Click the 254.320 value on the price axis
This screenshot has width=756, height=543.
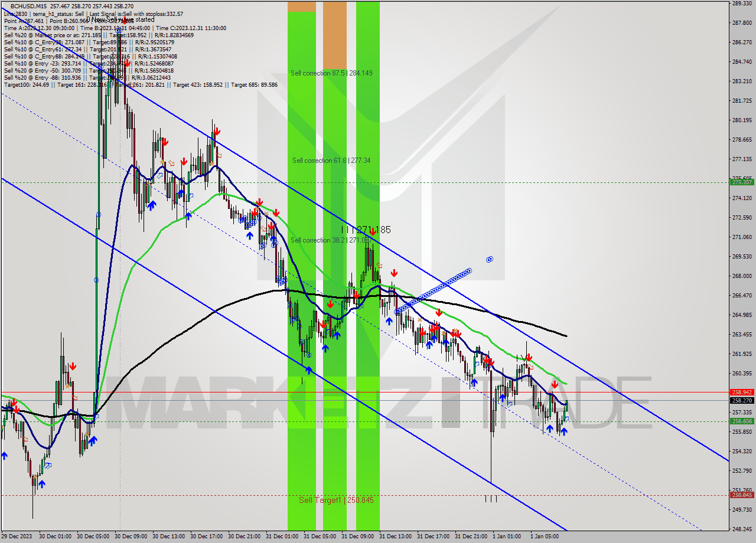click(742, 452)
